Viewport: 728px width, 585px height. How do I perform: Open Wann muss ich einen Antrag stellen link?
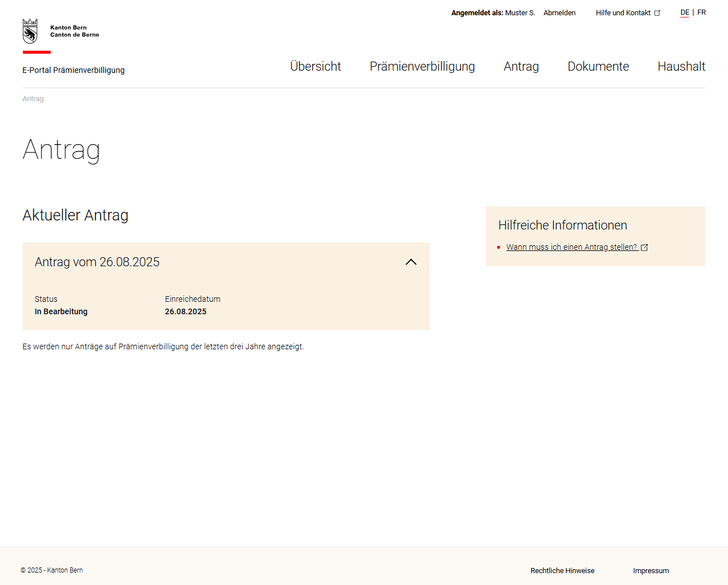tap(571, 247)
